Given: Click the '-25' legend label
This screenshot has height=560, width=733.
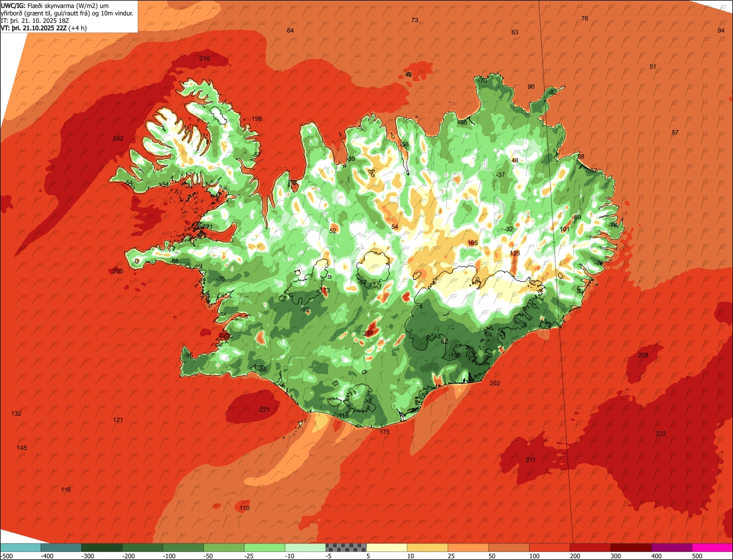Looking at the screenshot, I should coord(250,556).
